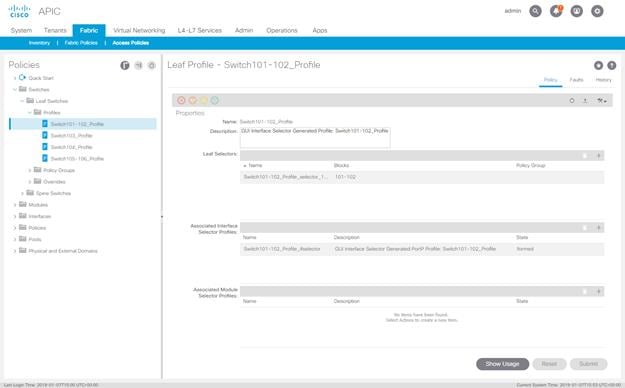This screenshot has height=388, width=625.
Task: Go to Fabric Policies submenu
Action: [x=81, y=43]
